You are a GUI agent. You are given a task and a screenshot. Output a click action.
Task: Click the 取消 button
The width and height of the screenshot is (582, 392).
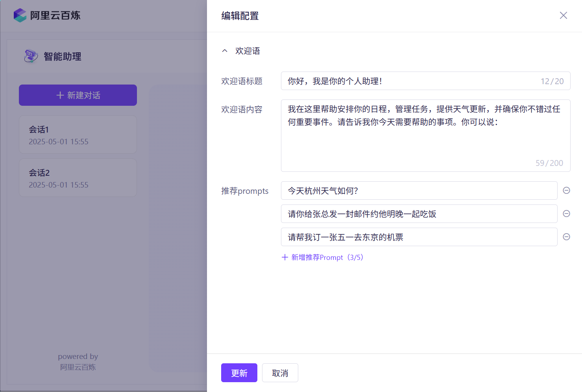coord(280,373)
